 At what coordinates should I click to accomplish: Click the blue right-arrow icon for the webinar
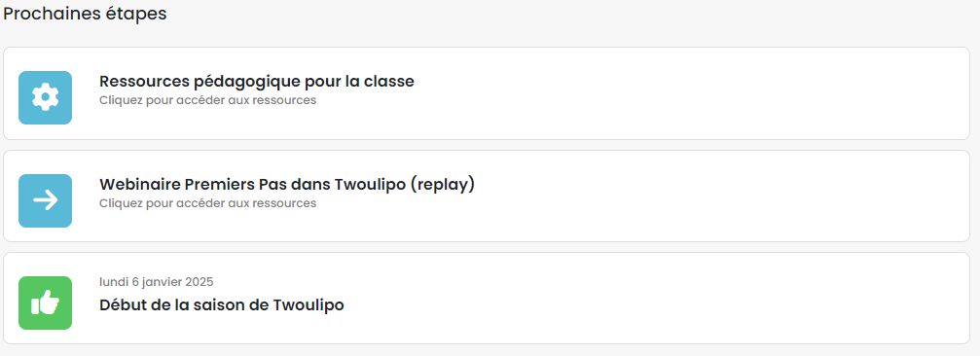point(45,200)
